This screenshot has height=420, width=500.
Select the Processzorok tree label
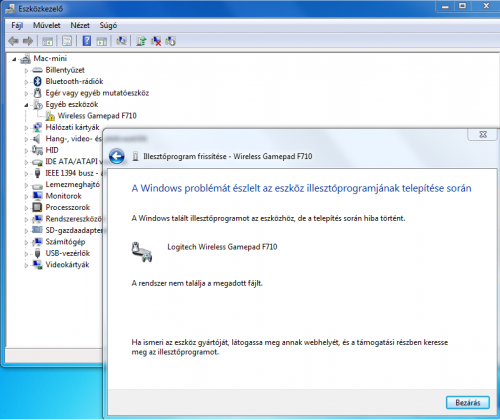tap(68, 207)
